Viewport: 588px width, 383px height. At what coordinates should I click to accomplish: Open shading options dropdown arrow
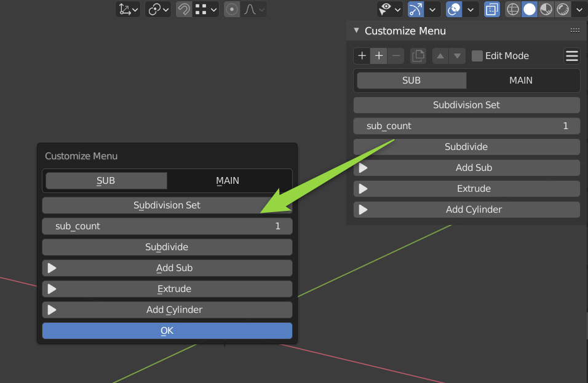579,9
